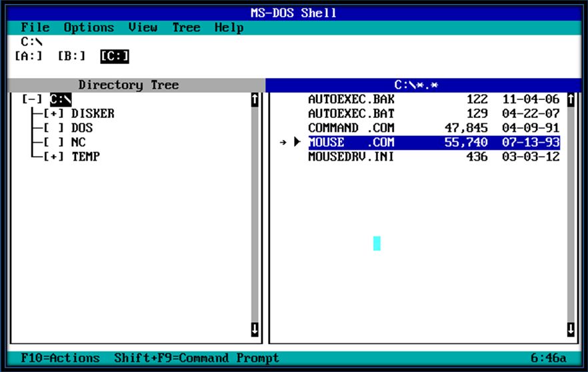Open the View menu

click(143, 27)
